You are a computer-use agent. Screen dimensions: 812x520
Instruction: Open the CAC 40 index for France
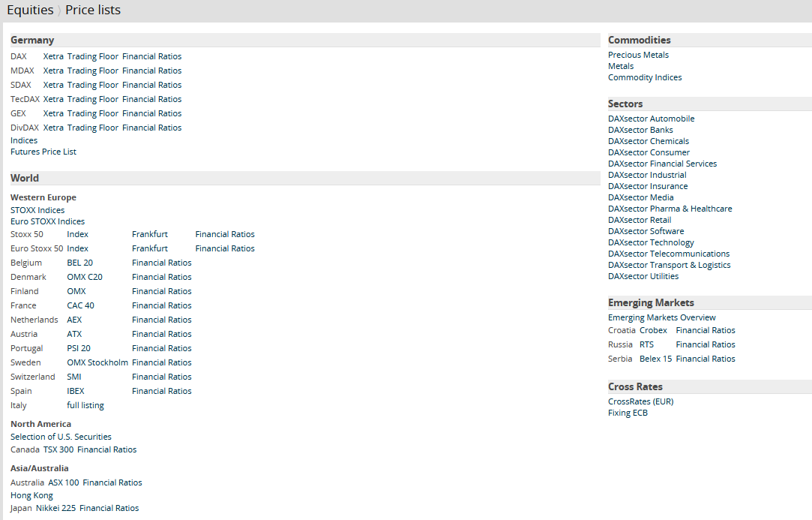80,305
